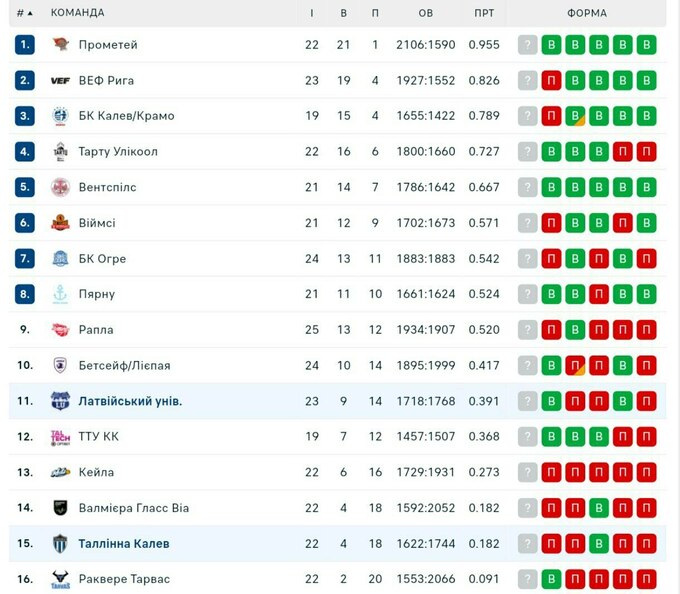Open the Бетсейф/Ліепая team link
Viewport: 680px width, 594px height.
pos(124,365)
